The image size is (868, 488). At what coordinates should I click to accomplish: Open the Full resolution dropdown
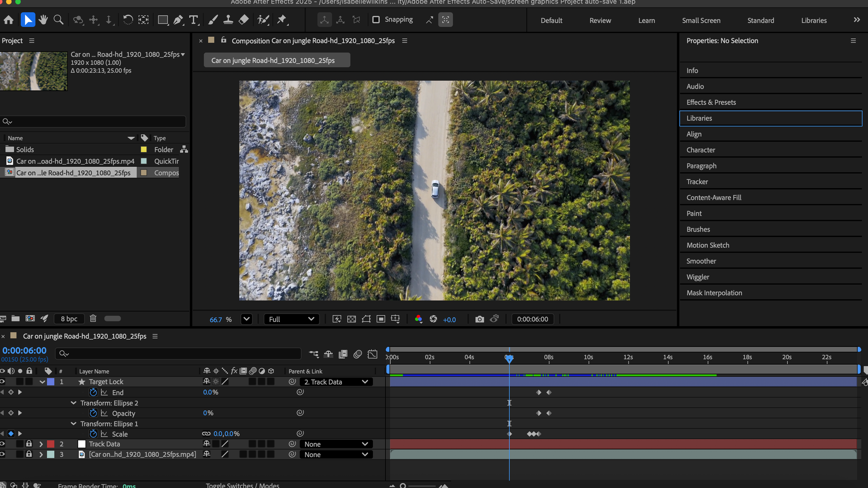(x=291, y=319)
